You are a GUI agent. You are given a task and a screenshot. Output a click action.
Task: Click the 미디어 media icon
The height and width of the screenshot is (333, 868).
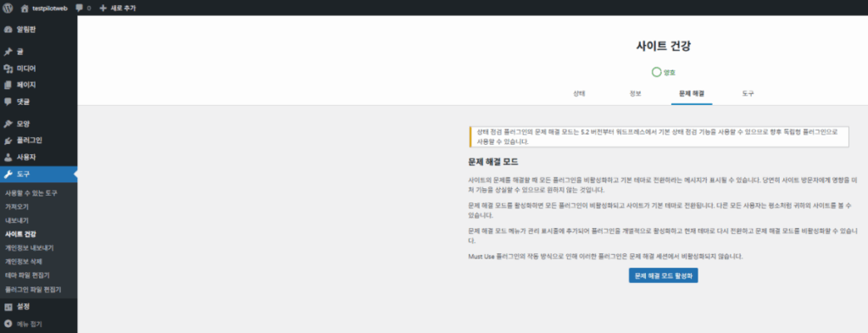(x=8, y=69)
